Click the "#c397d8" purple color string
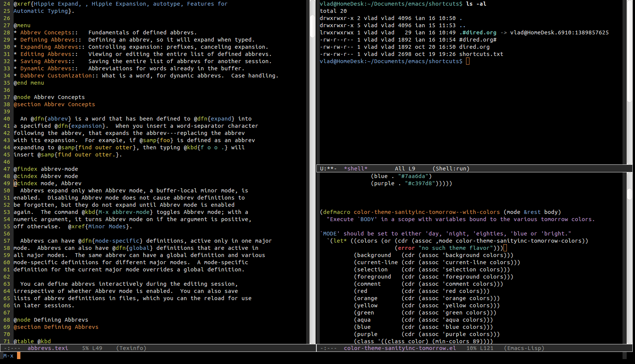The height and width of the screenshot is (364, 635). (420, 183)
